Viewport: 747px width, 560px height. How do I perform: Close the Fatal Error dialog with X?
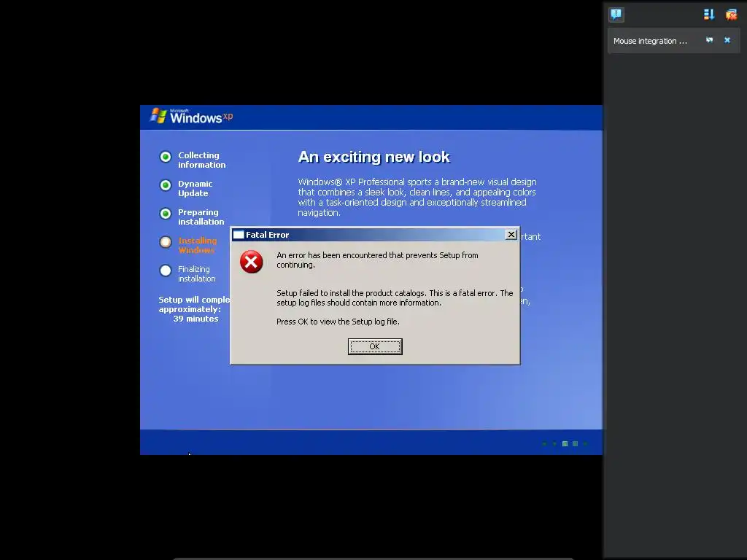pos(511,234)
